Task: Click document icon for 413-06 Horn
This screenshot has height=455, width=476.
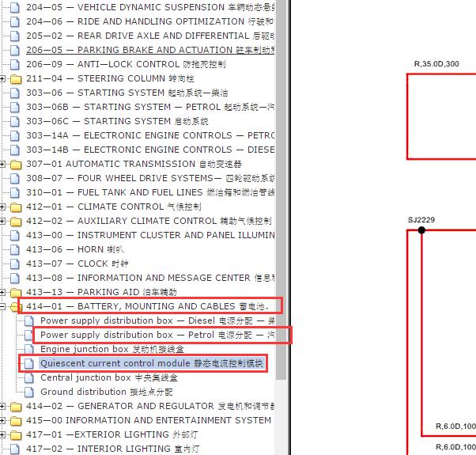Action: tap(15, 250)
